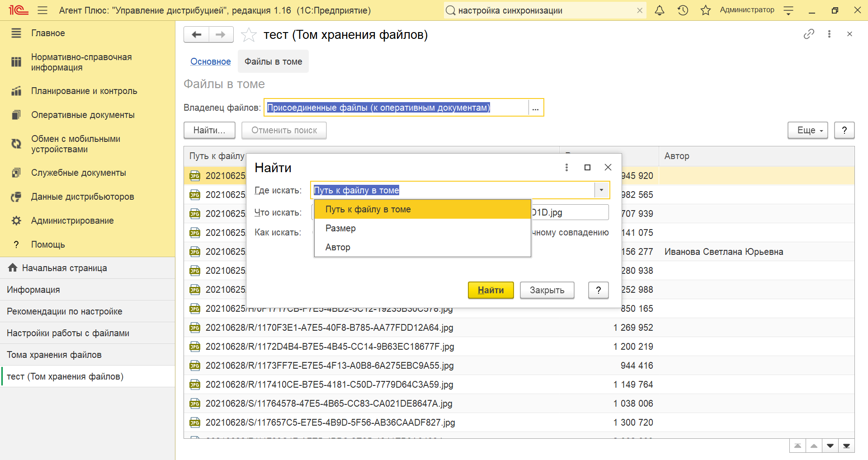The image size is (868, 460).
Task: Open the Основное link
Action: click(210, 61)
